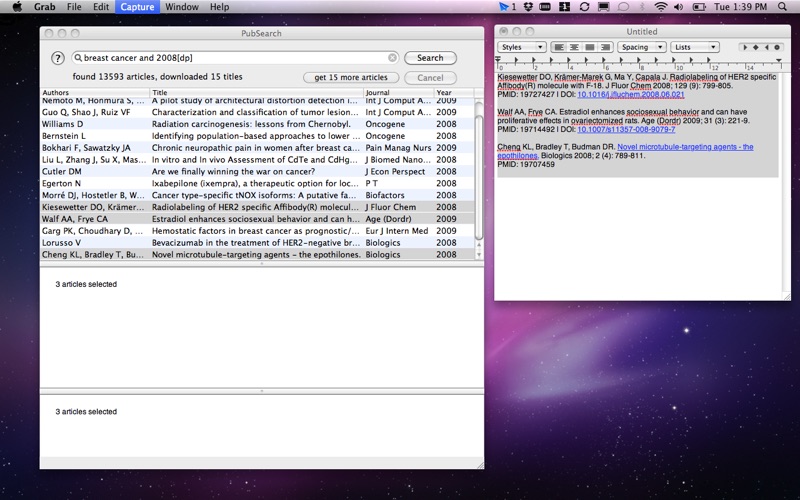Select the right tab stop marker tool
This screenshot has width=800, height=500.
(x=766, y=47)
